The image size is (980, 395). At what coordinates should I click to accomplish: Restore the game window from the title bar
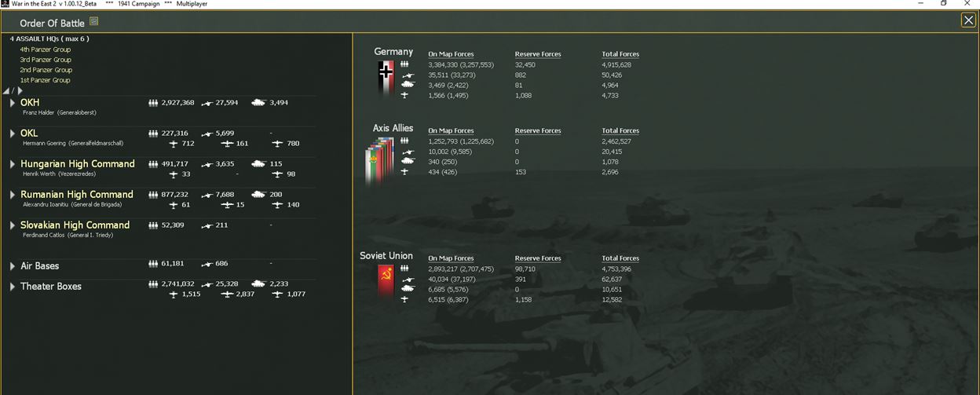click(944, 4)
